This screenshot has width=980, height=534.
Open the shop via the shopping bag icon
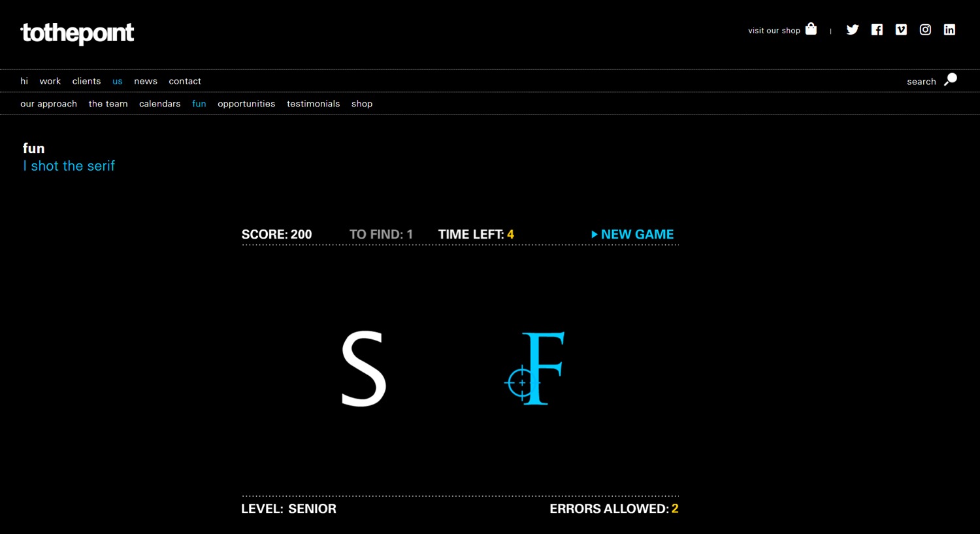coord(810,29)
